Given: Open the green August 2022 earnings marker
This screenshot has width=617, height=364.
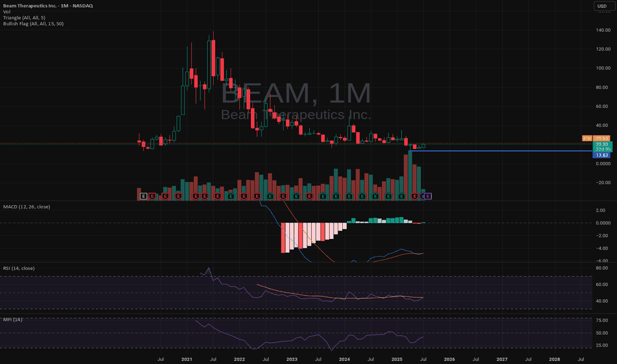Looking at the screenshot, I should (x=270, y=196).
